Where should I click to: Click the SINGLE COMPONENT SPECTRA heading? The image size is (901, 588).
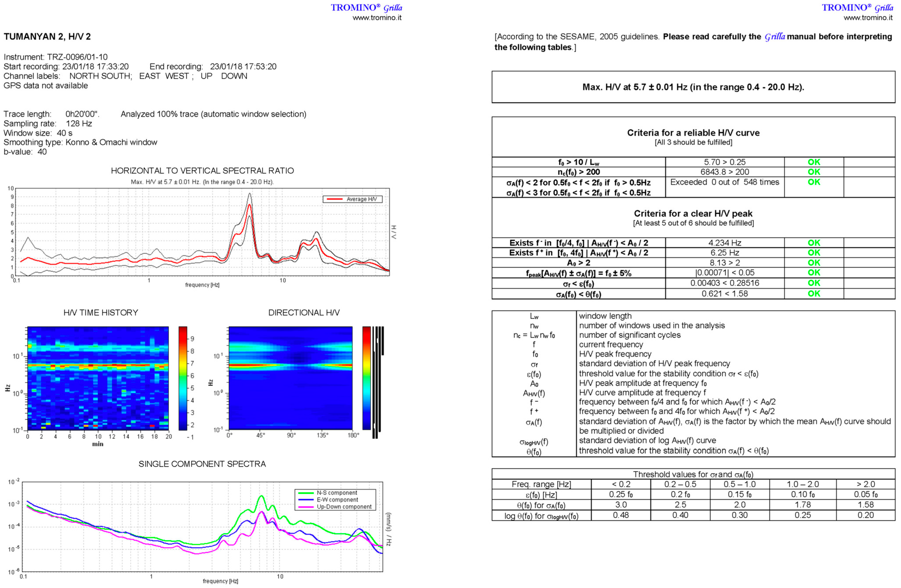pos(202,464)
